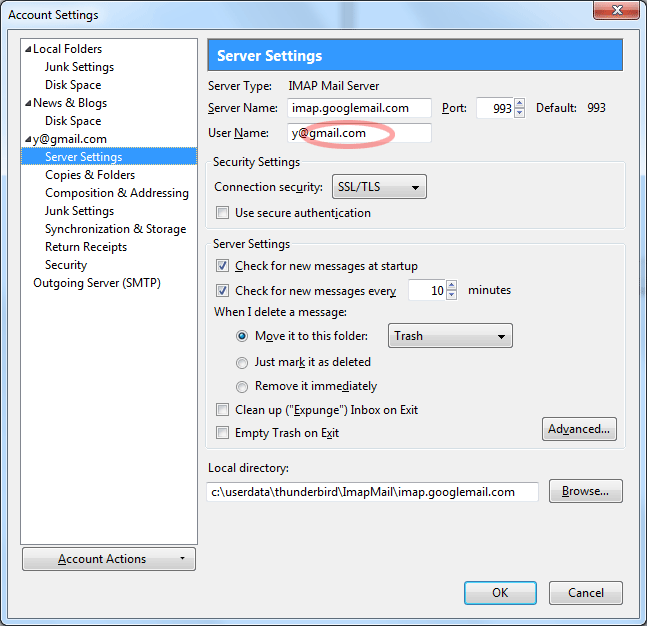Screen dimensions: 647x626
Task: Select Just mark it as deleted
Action: click(x=242, y=363)
